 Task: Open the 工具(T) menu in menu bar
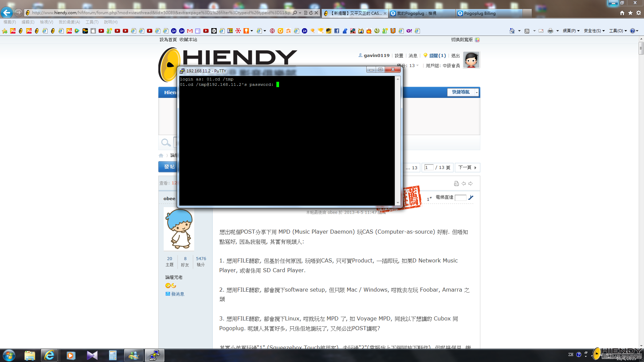tap(92, 22)
